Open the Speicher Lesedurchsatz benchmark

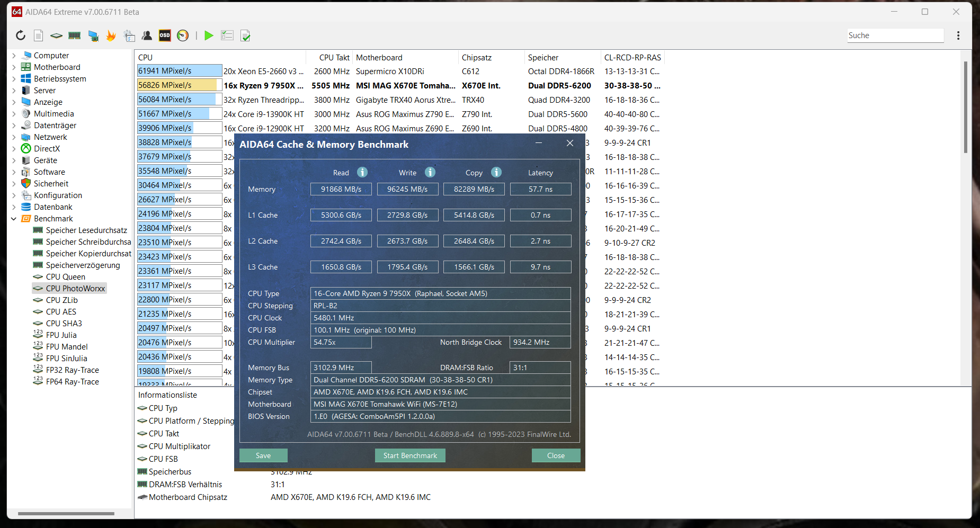86,230
